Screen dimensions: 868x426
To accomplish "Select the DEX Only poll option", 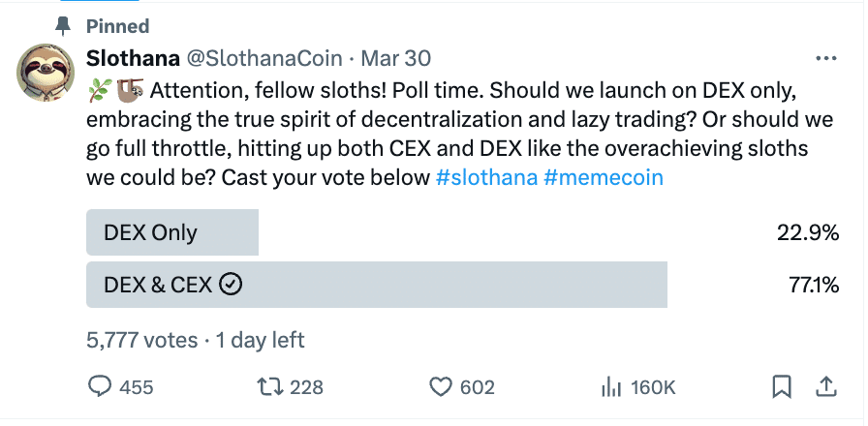I will click(172, 232).
